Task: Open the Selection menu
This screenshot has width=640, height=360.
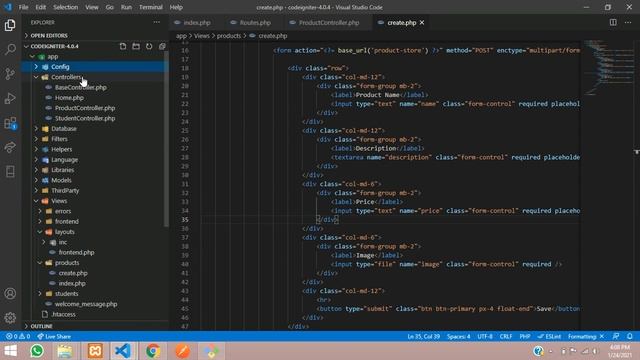Action: (66, 7)
